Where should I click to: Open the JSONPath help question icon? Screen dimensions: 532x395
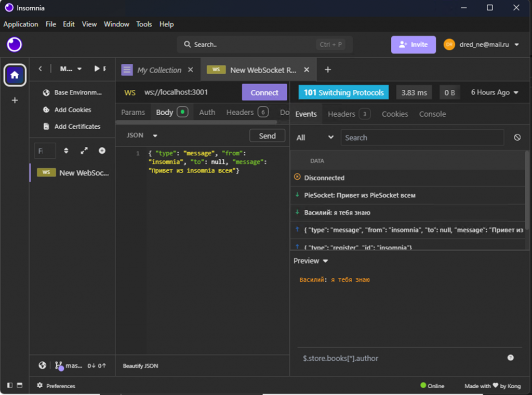point(510,358)
